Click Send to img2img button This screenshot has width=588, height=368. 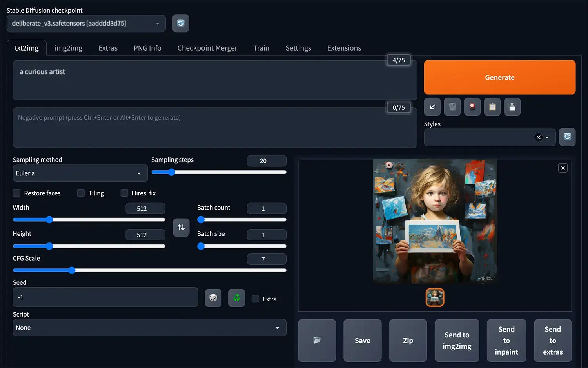[x=457, y=341]
